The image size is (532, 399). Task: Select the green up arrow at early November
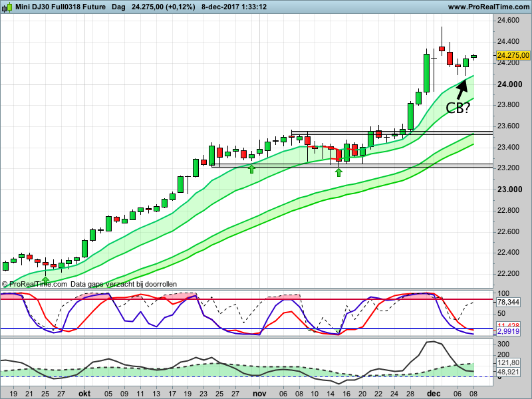click(x=251, y=169)
